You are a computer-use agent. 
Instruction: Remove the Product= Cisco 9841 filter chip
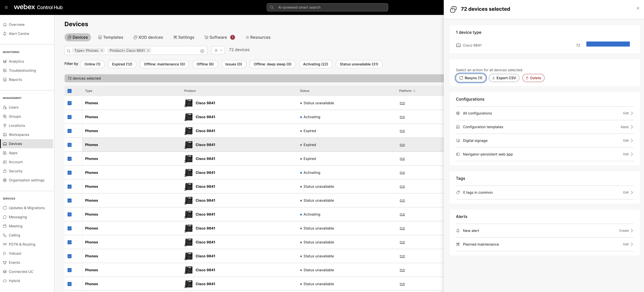click(x=148, y=50)
